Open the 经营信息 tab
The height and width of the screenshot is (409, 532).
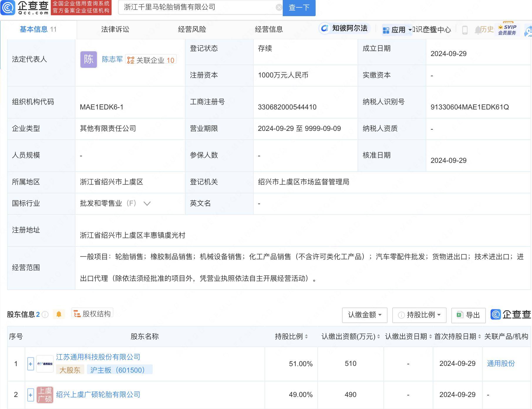[269, 29]
